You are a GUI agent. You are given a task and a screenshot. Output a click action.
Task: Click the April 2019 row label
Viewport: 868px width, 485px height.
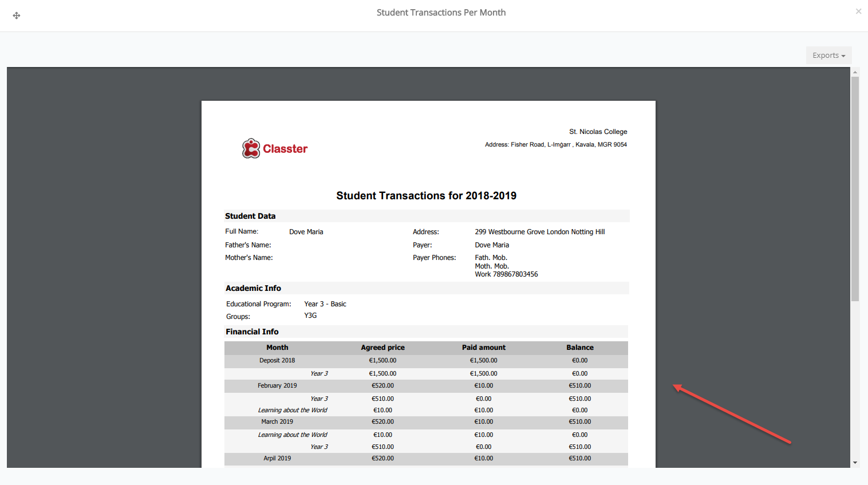277,459
